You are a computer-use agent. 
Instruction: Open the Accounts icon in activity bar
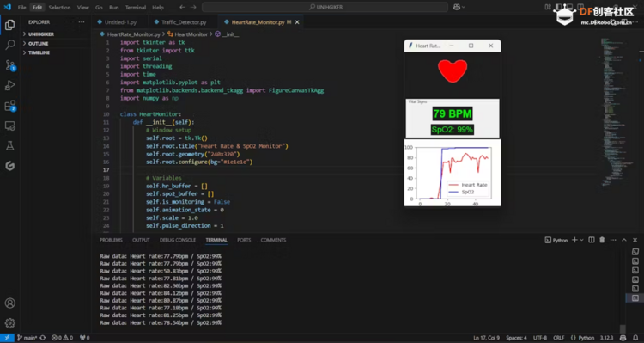(x=9, y=303)
